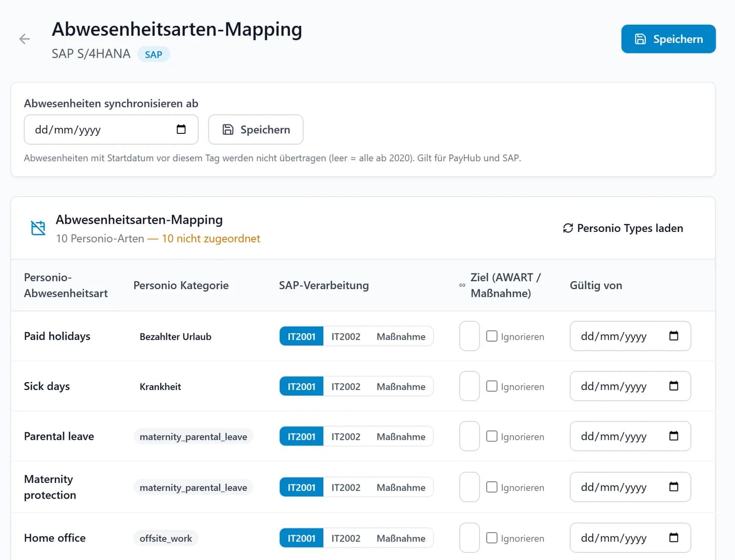Image resolution: width=735 pixels, height=560 pixels.
Task: Select IT2002 for Maternity protection
Action: point(346,487)
